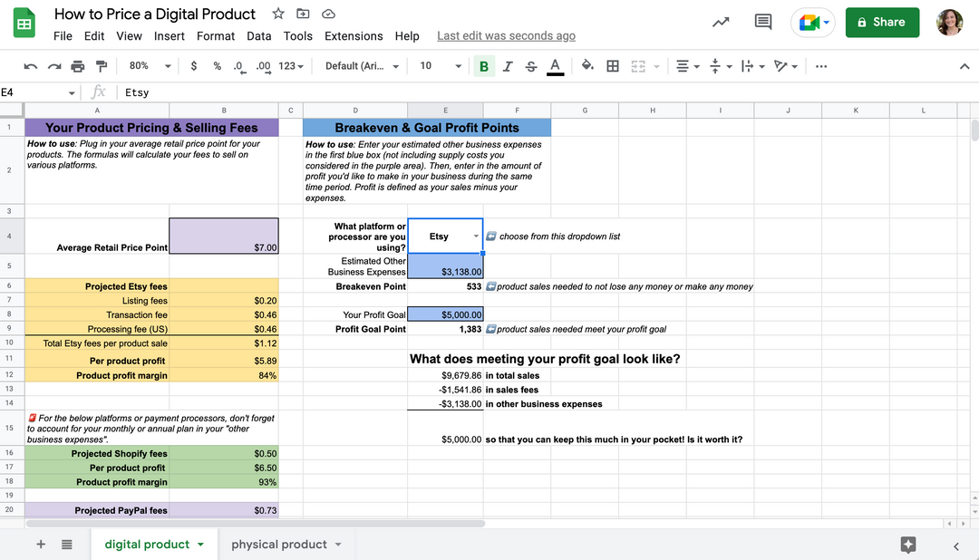The width and height of the screenshot is (979, 560).
Task: Open the Extensions menu
Action: (x=354, y=36)
